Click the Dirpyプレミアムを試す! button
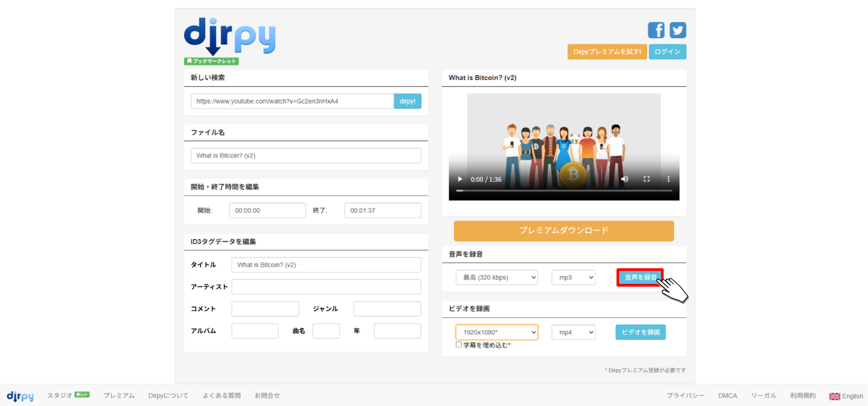This screenshot has height=406, width=868. pos(607,52)
